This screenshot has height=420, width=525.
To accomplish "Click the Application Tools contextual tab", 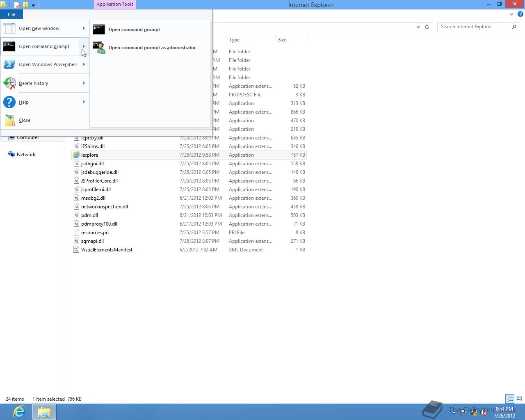I will (x=115, y=4).
